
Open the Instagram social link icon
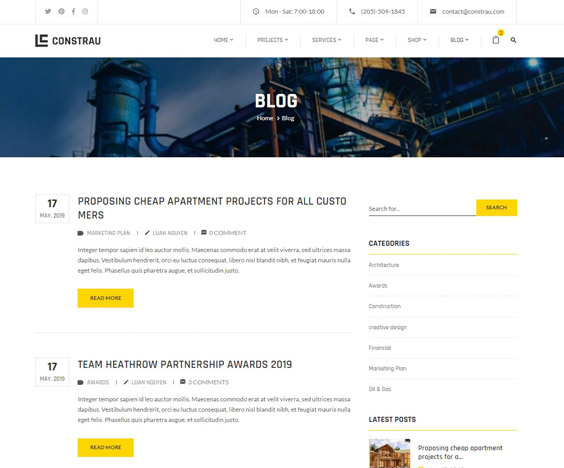85,11
